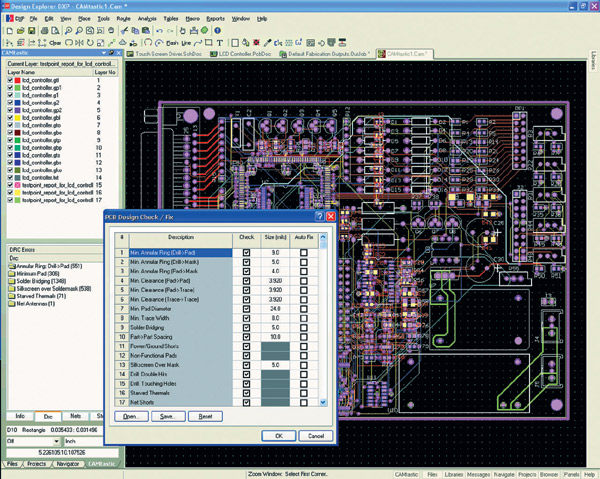600x479 pixels.
Task: Click scroll down arrow in design check list
Action: 323,402
